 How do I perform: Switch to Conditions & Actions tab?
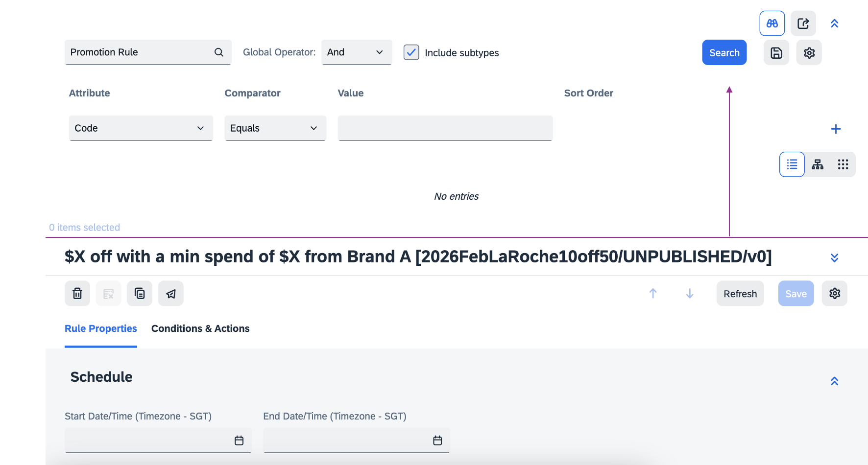click(200, 328)
